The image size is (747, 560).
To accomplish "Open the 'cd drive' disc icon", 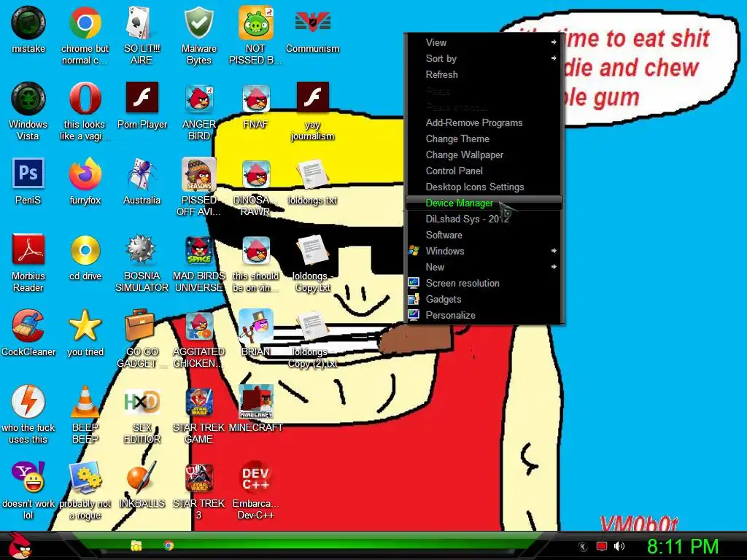I will pos(85,250).
